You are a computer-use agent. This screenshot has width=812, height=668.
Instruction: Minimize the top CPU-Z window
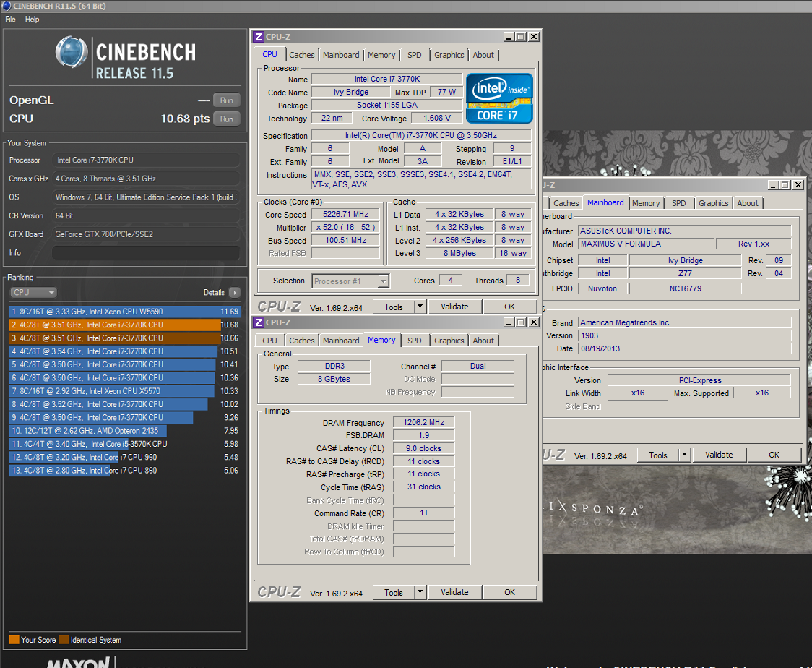coord(509,37)
